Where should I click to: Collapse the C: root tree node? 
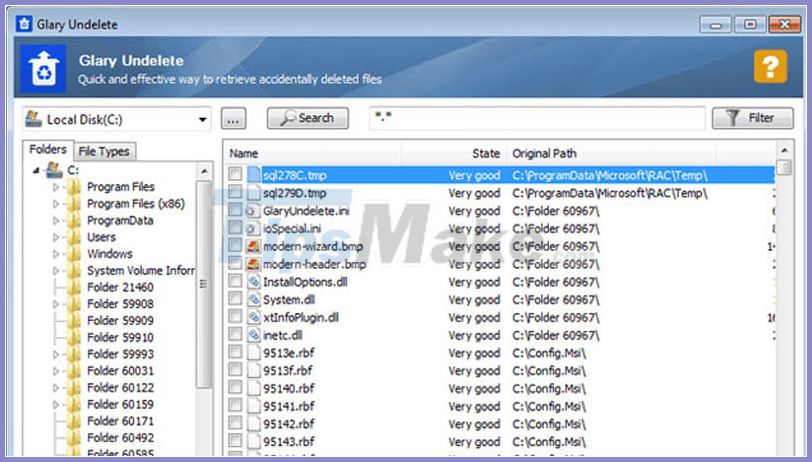36,170
